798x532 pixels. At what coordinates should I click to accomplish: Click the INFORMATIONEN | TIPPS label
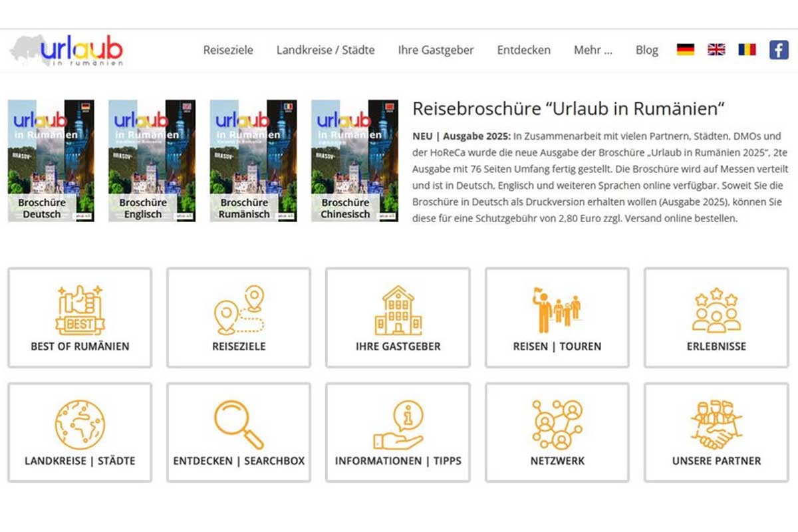coord(398,461)
